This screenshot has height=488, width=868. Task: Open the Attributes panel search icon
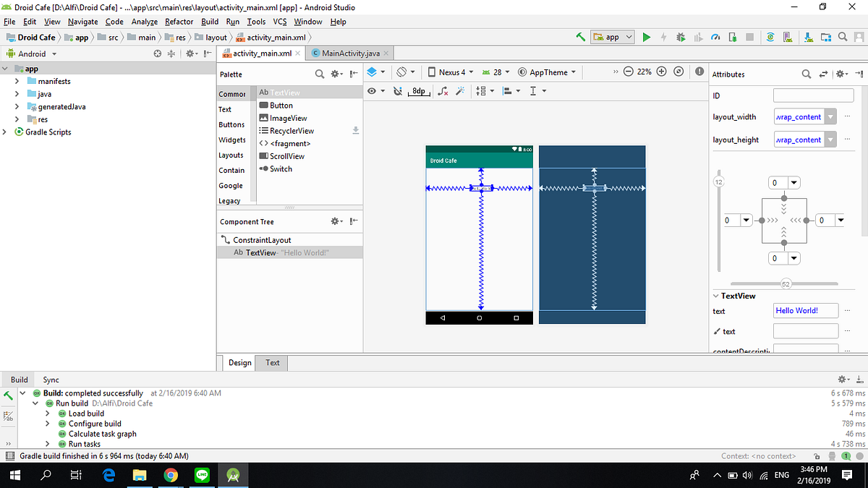805,74
